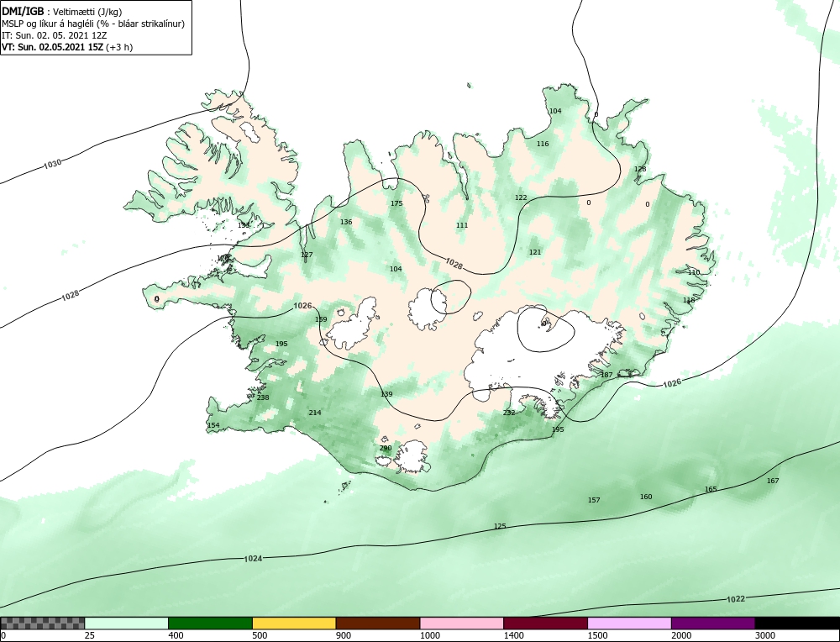The width and height of the screenshot is (840, 642).
Task: Click the CAPE value 214 on the map
Action: [x=315, y=413]
